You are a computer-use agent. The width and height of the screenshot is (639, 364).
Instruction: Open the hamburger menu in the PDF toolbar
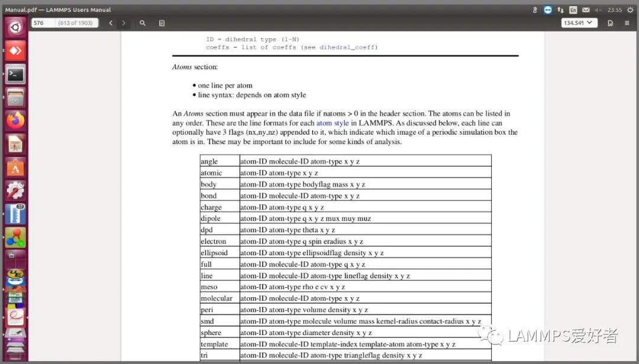pyautogui.click(x=627, y=23)
